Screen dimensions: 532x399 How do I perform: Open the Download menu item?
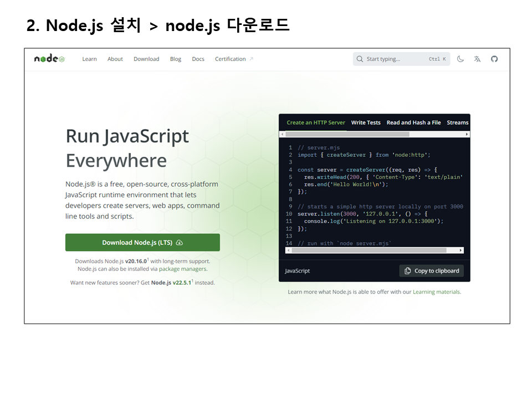[x=146, y=59]
